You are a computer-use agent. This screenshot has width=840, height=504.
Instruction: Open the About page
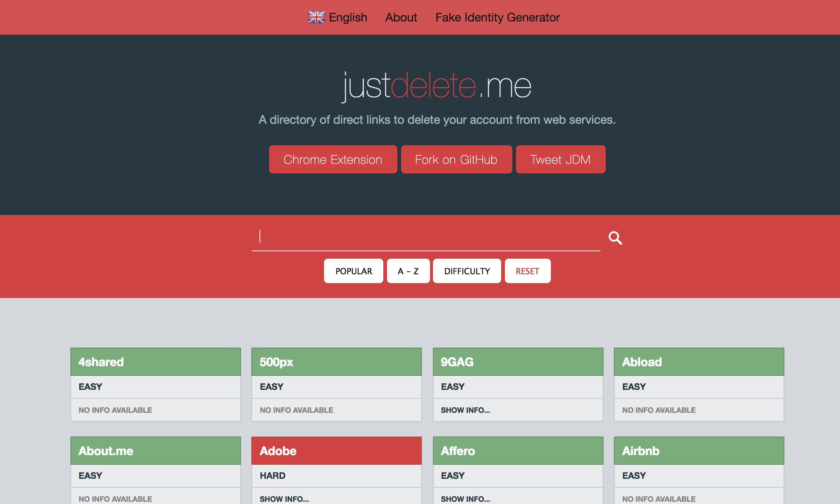coord(401,17)
